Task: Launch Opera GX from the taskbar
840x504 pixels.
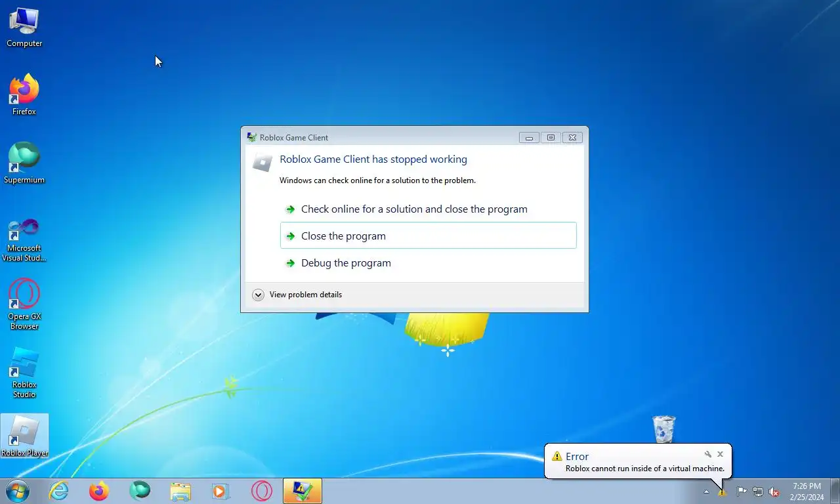Action: 261,491
